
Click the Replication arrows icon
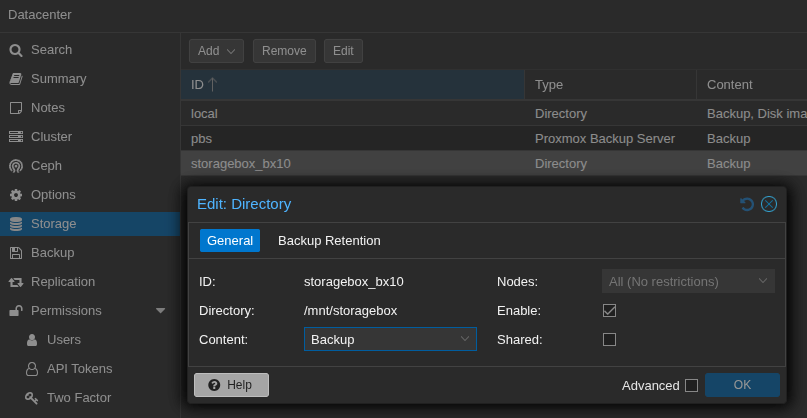click(x=16, y=282)
